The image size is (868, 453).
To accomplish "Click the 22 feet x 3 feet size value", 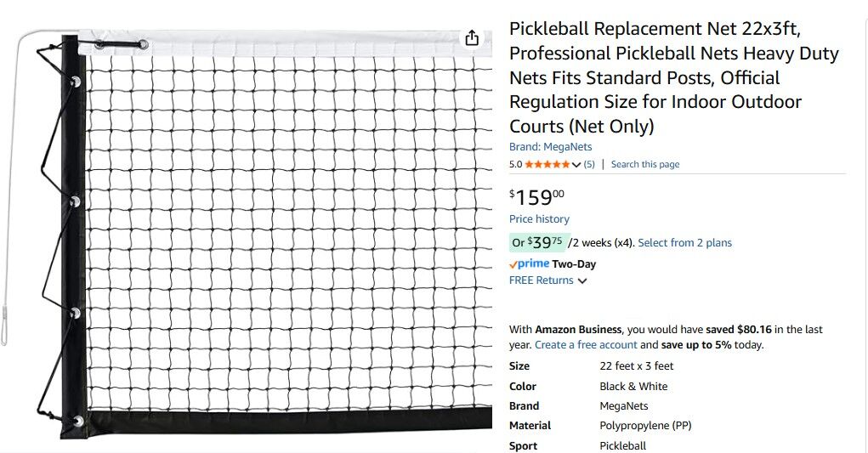I will coord(637,366).
